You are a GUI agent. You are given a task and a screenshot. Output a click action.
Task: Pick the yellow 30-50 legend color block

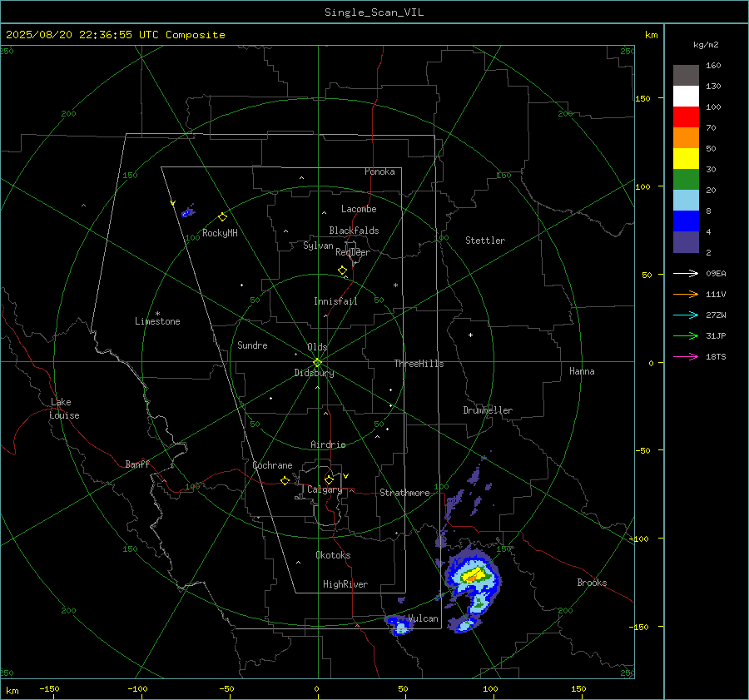686,159
